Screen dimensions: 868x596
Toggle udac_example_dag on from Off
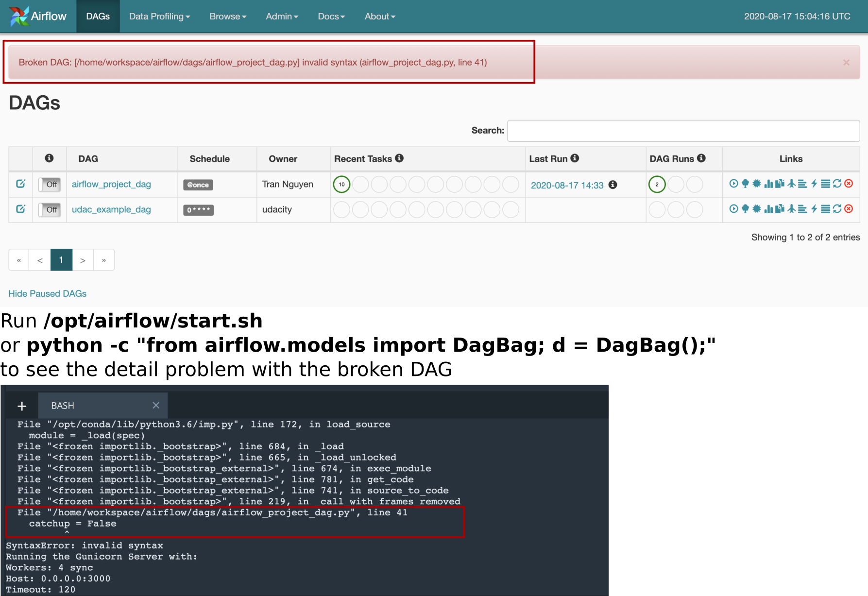coord(50,210)
